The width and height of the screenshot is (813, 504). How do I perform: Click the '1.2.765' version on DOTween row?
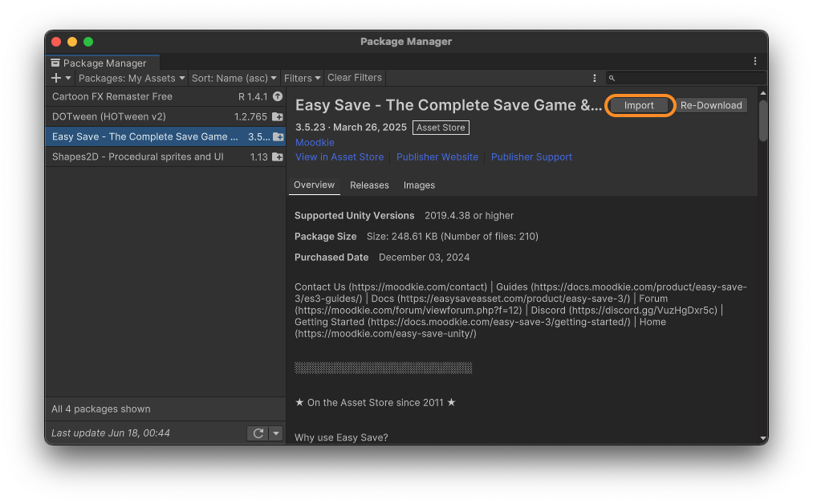click(250, 116)
